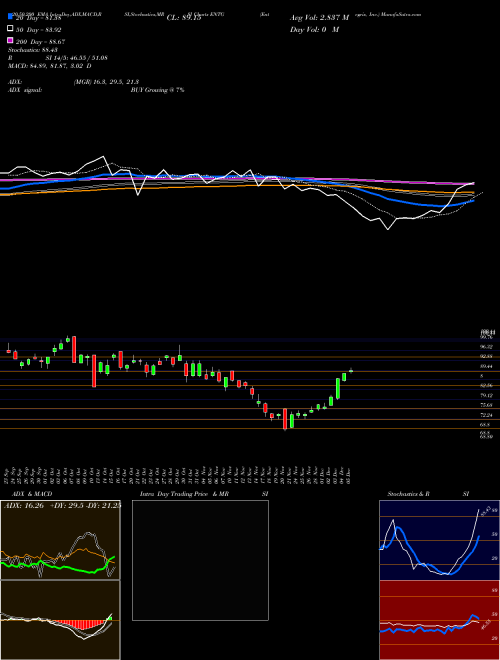The image size is (500, 660).
Task: Select the 'CL: 89.15' closing price text
Action: pos(184,18)
